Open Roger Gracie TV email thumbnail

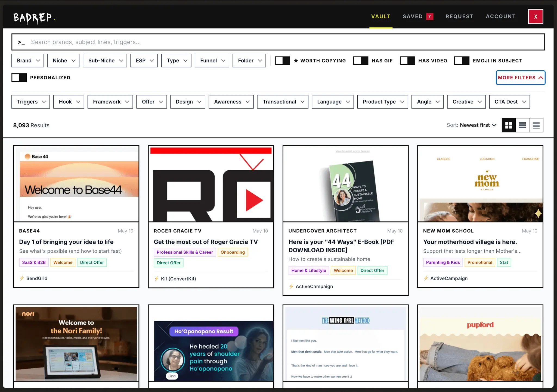point(211,184)
